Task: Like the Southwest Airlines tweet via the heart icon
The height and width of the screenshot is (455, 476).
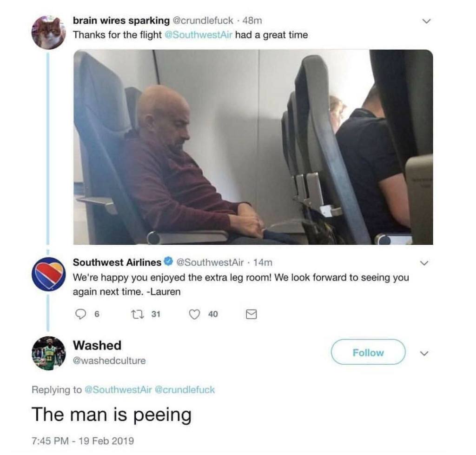Action: coord(195,314)
